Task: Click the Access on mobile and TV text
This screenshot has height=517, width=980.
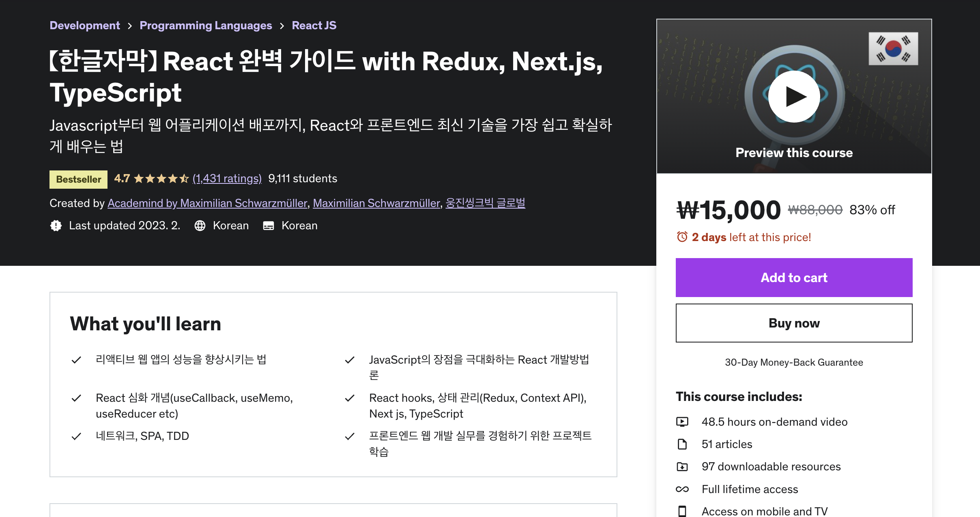Action: pyautogui.click(x=765, y=511)
